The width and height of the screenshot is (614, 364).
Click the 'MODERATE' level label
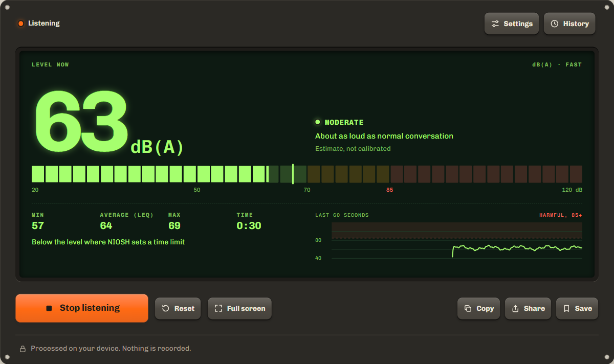coord(344,122)
